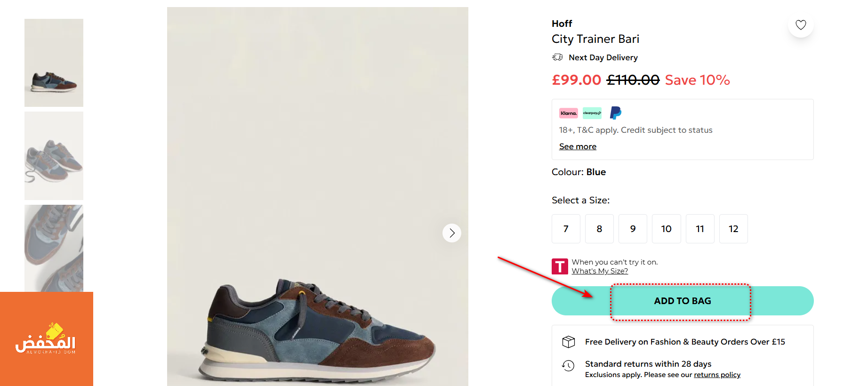Open the returns policy link
Screen dimensions: 868x386
click(717, 375)
